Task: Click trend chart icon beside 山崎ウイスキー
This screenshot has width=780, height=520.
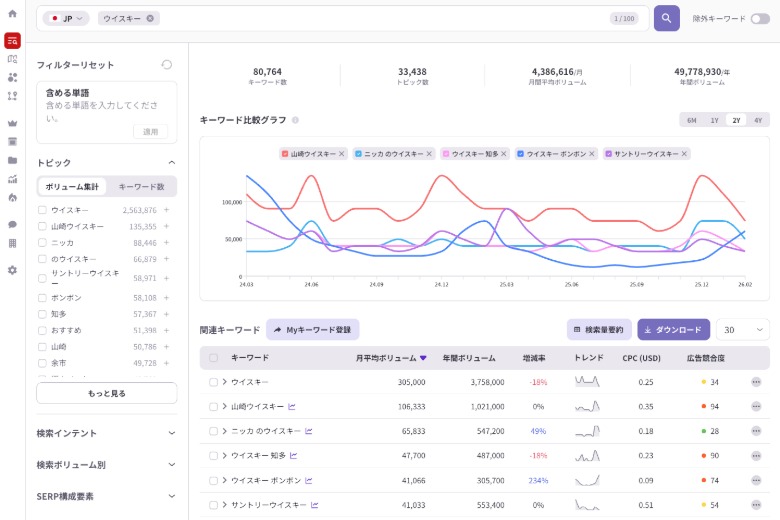Action: click(292, 407)
